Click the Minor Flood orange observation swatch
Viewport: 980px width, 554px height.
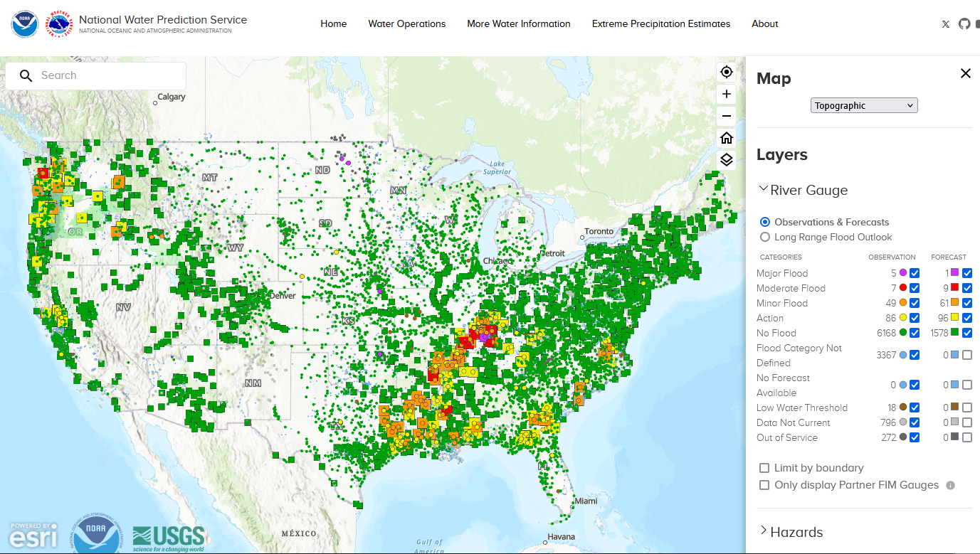click(x=903, y=303)
